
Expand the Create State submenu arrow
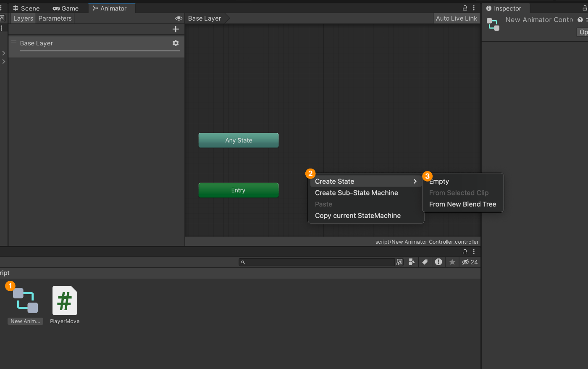tap(415, 182)
